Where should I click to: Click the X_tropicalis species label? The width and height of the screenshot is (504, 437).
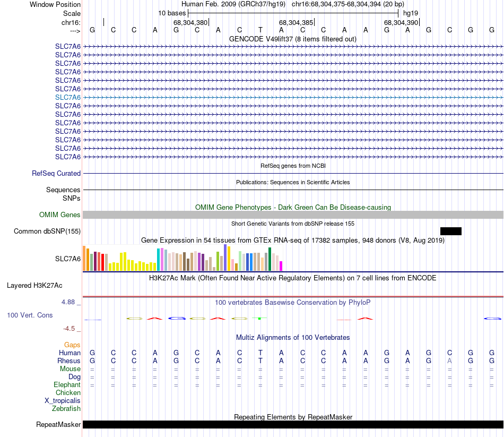coord(63,401)
